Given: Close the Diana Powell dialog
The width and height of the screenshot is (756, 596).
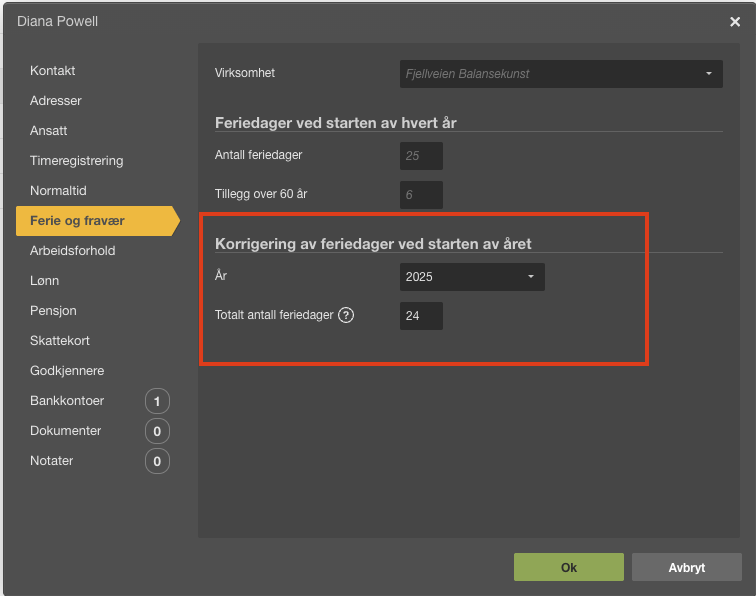Looking at the screenshot, I should click(735, 22).
